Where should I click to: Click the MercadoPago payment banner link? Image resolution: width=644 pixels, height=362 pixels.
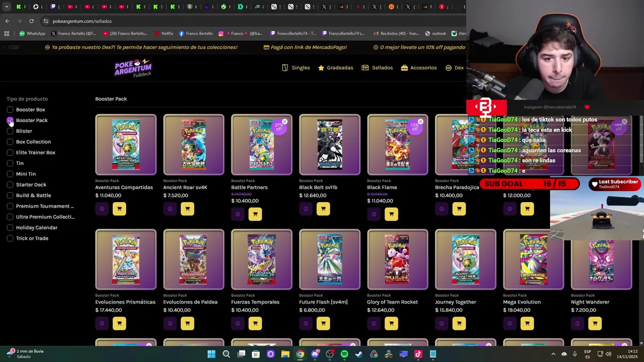point(305,47)
